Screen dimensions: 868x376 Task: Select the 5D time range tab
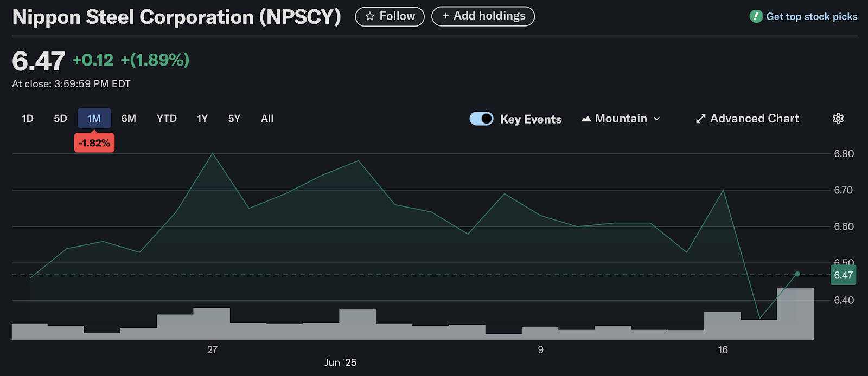pos(60,118)
